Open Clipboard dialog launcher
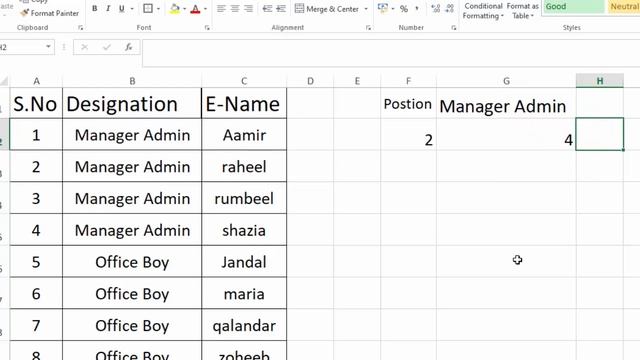This screenshot has height=360, width=640. pyautogui.click(x=80, y=28)
